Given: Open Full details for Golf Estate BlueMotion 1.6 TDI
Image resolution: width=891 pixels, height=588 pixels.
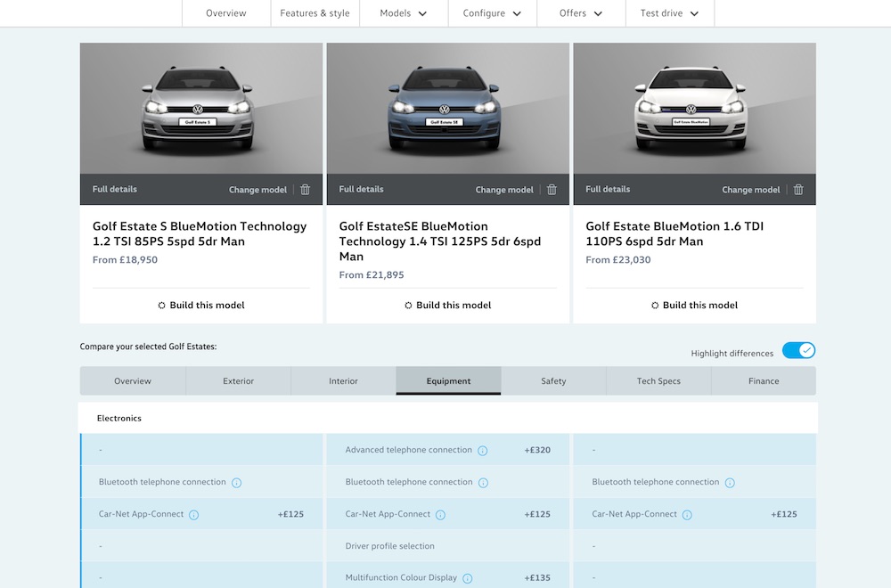Looking at the screenshot, I should pyautogui.click(x=608, y=189).
